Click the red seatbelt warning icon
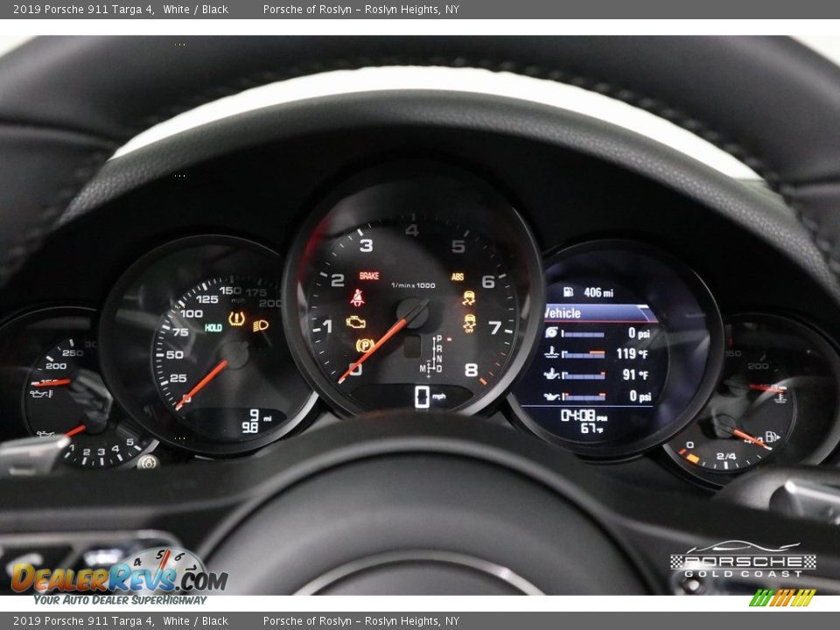The height and width of the screenshot is (630, 840). click(x=357, y=297)
